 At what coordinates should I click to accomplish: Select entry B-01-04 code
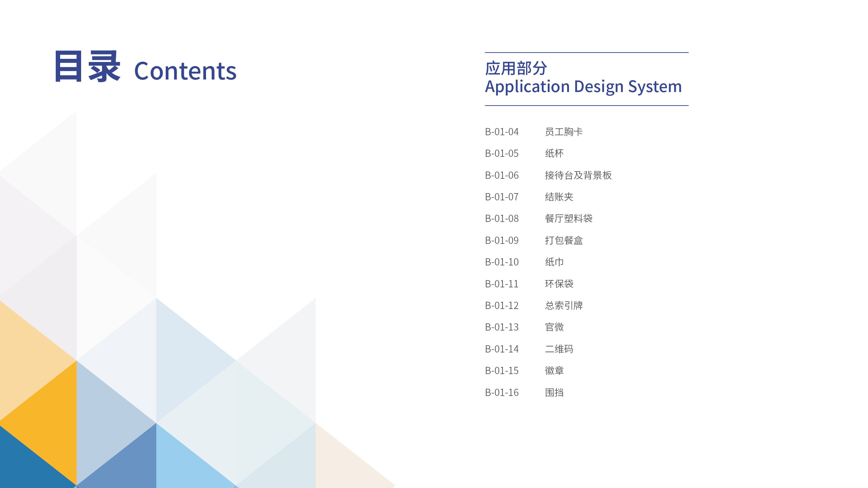pos(502,132)
